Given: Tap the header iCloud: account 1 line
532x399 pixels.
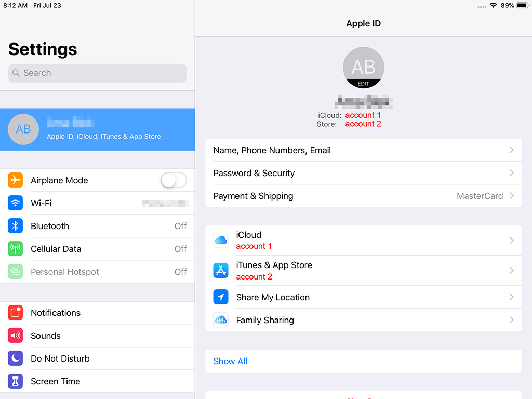Looking at the screenshot, I should [x=350, y=115].
